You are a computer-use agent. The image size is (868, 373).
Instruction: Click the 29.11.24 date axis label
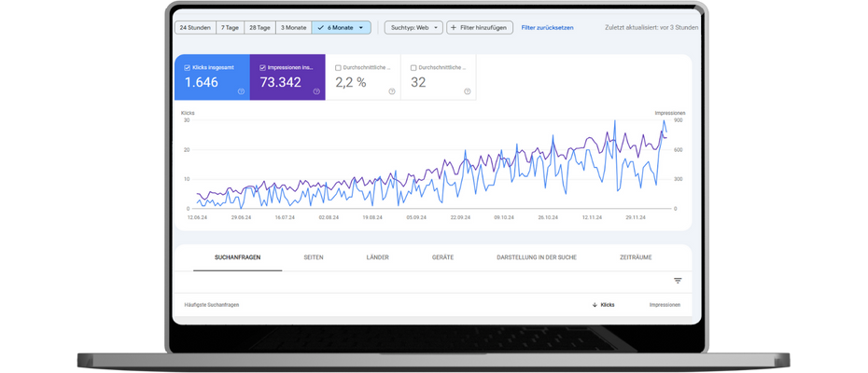(636, 218)
